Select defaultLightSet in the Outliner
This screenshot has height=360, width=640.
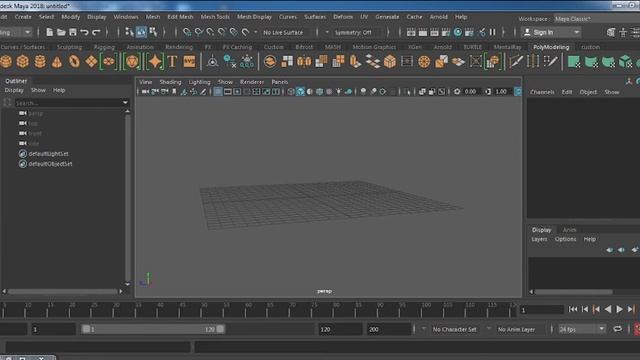click(48, 154)
